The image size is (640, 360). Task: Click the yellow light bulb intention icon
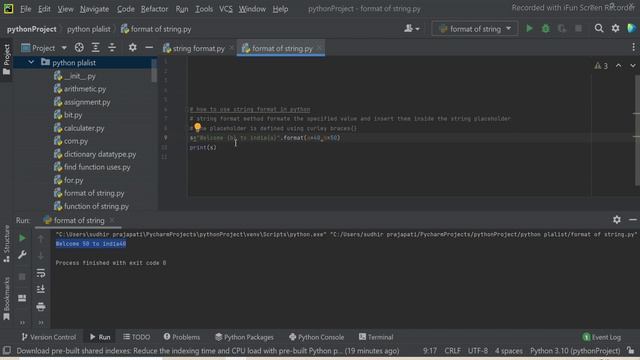click(198, 127)
